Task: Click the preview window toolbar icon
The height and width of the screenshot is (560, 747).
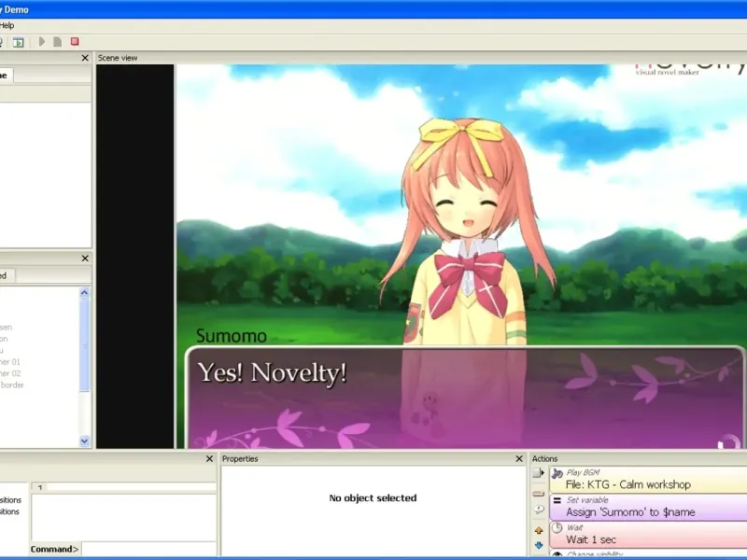Action: [18, 42]
